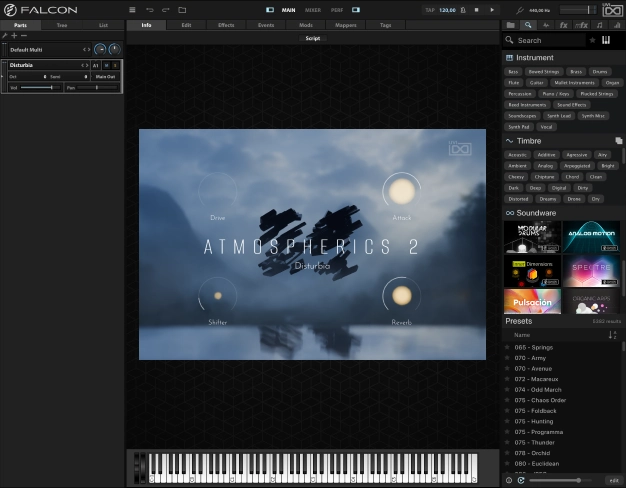Switch to the Tree tab

coord(62,24)
